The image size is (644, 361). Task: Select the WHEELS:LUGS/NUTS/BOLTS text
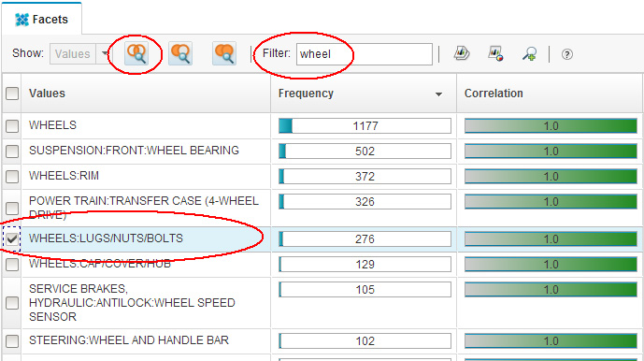[106, 238]
